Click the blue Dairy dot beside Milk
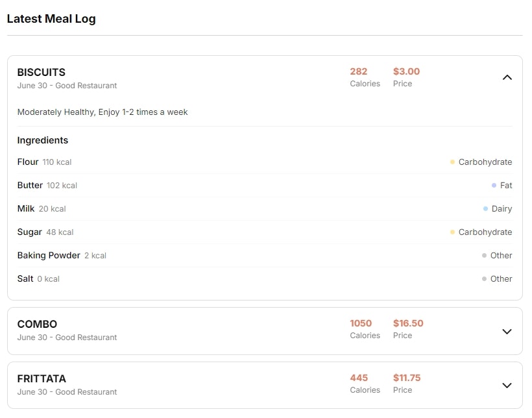 [485, 209]
